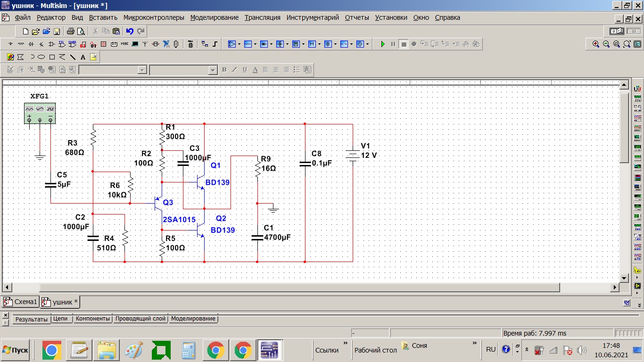This screenshot has height=362, width=644.
Task: Undo the last action
Action: click(x=130, y=32)
